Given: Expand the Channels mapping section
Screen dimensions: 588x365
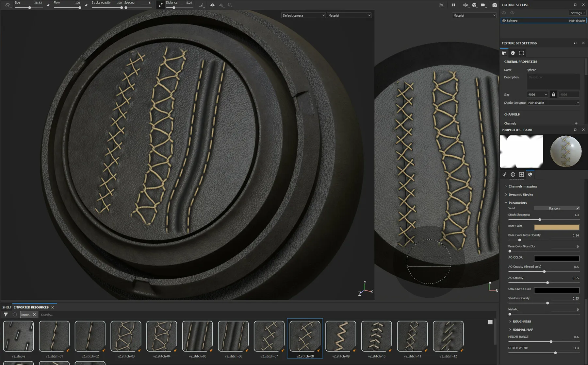Looking at the screenshot, I should (522, 186).
